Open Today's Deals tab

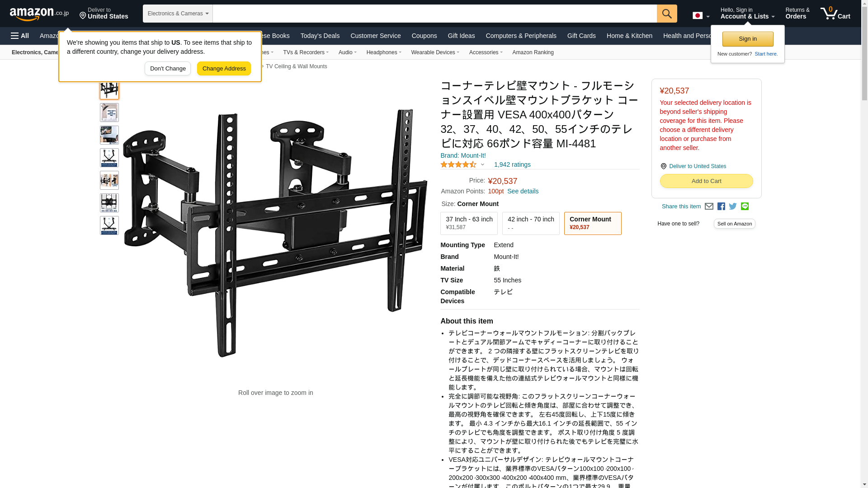click(320, 36)
